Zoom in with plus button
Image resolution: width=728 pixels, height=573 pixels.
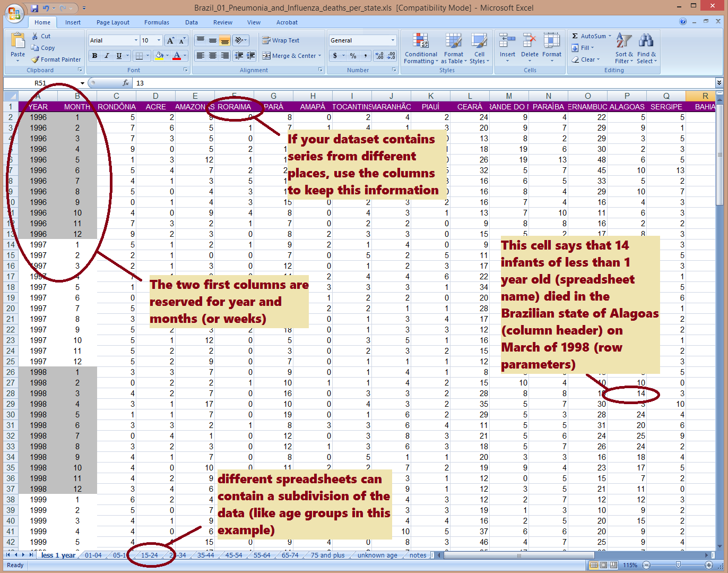(708, 565)
